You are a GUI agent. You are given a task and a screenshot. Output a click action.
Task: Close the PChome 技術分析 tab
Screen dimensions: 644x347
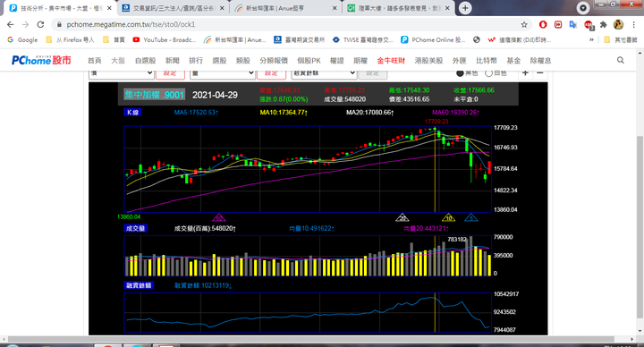[109, 8]
